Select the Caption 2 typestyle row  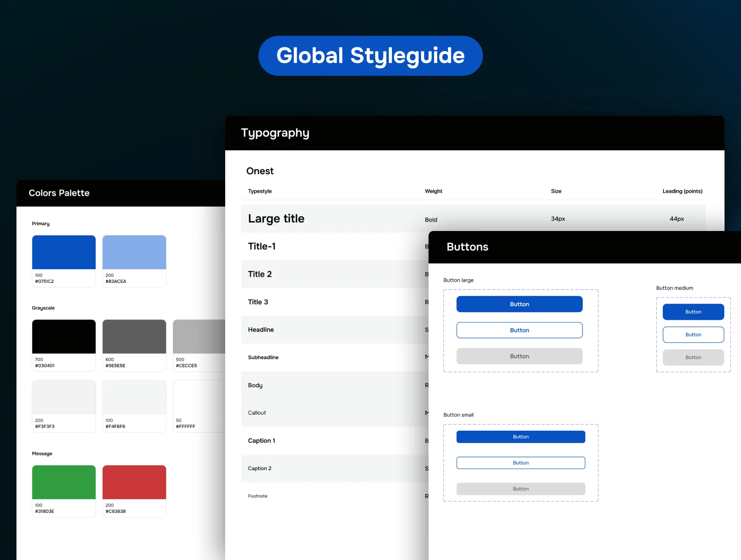335,469
